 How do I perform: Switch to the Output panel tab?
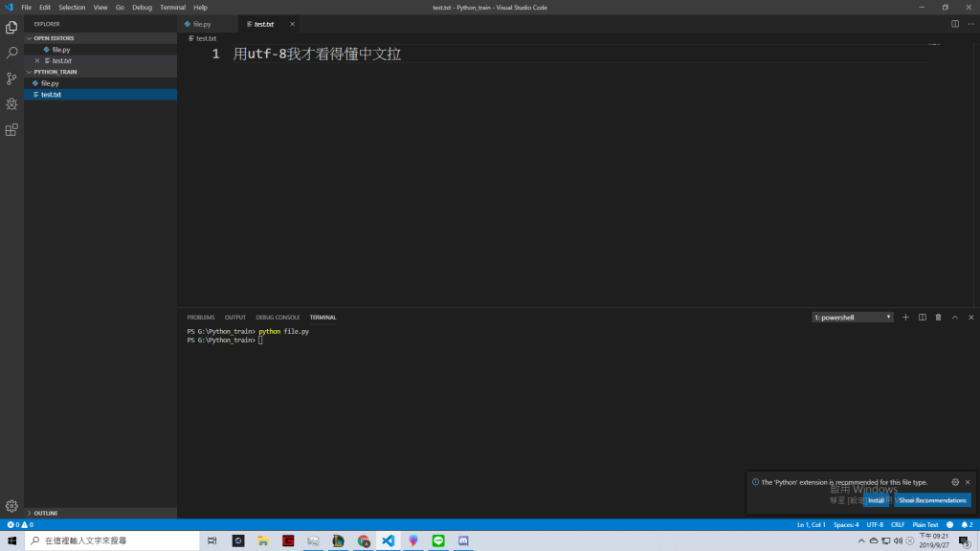[x=235, y=318]
